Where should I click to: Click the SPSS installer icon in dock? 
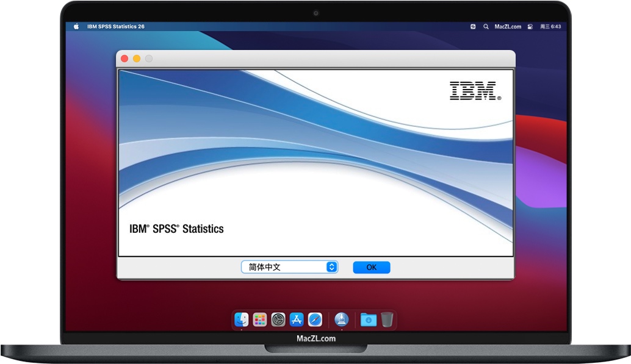(x=342, y=319)
